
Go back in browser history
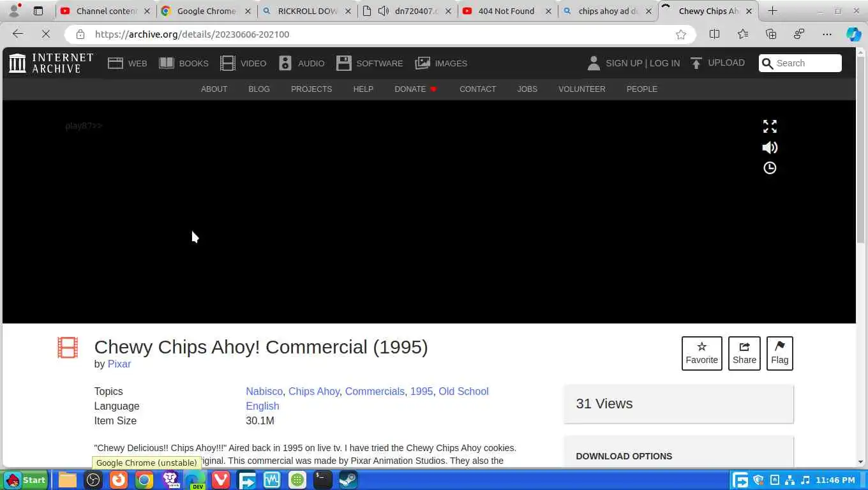18,34
